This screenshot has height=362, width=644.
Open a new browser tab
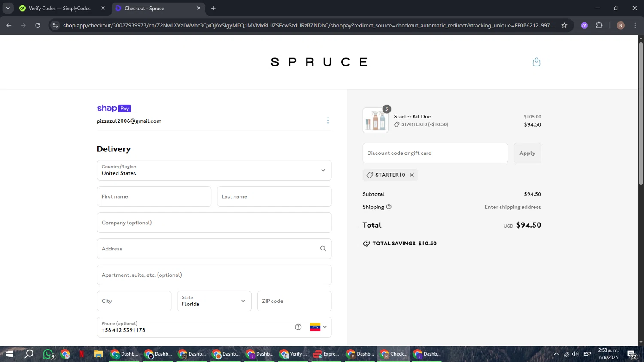[x=213, y=8]
